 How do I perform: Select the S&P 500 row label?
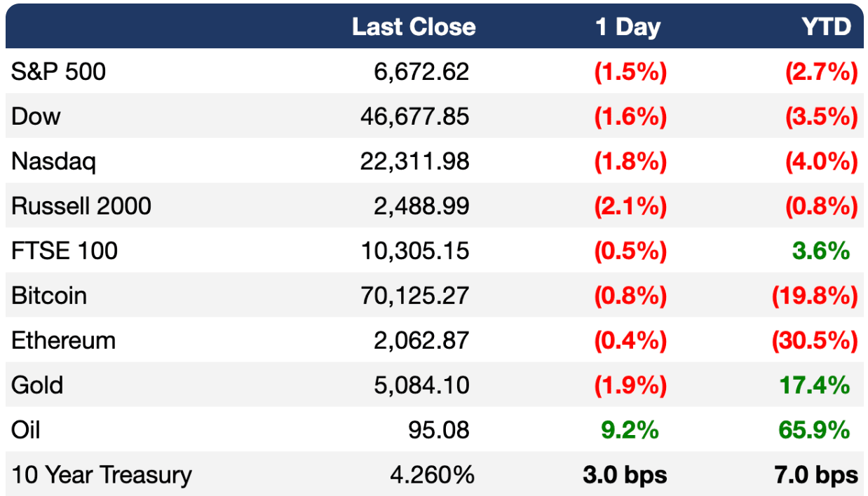click(59, 71)
